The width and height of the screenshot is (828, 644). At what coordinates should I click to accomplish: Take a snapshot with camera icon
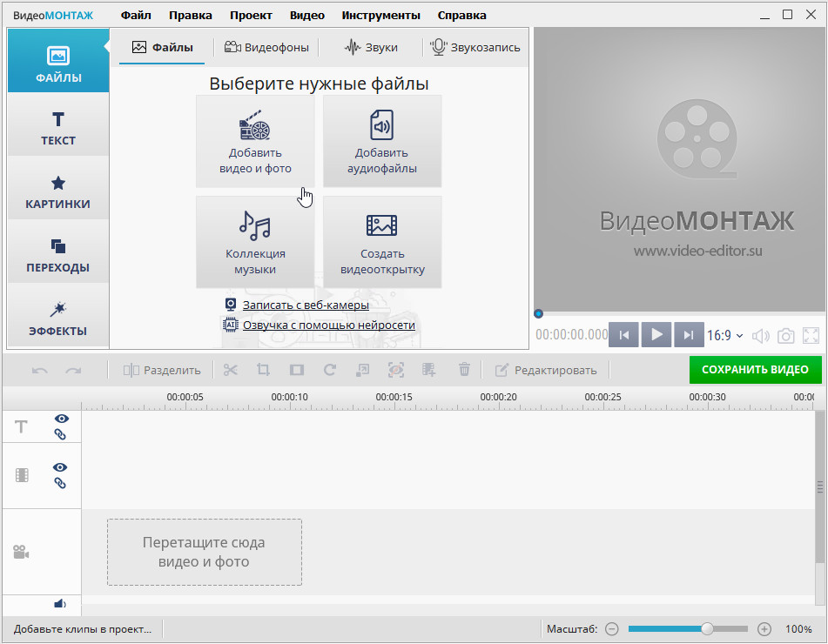point(785,335)
